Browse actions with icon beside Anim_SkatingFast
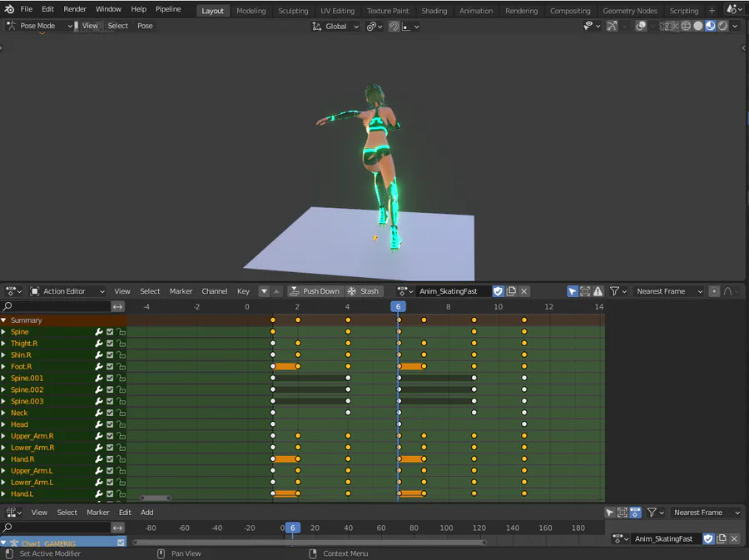 404,290
